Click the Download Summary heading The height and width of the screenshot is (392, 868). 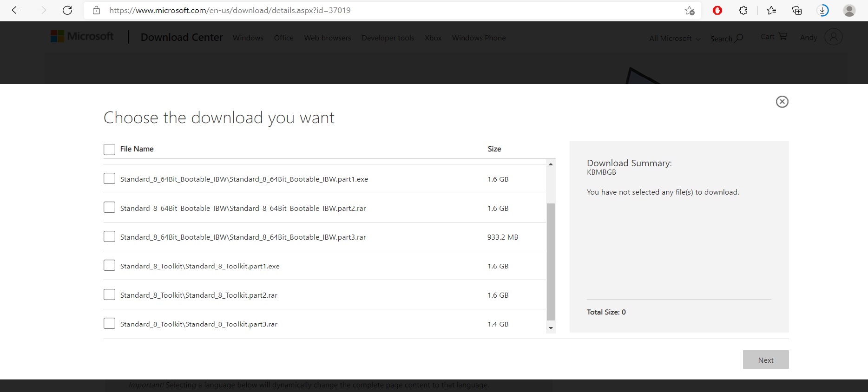click(629, 163)
